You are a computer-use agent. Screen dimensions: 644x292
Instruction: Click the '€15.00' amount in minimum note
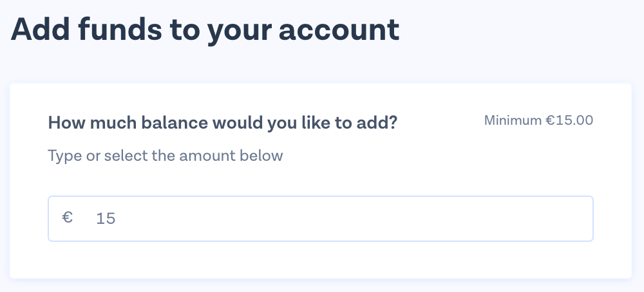569,120
